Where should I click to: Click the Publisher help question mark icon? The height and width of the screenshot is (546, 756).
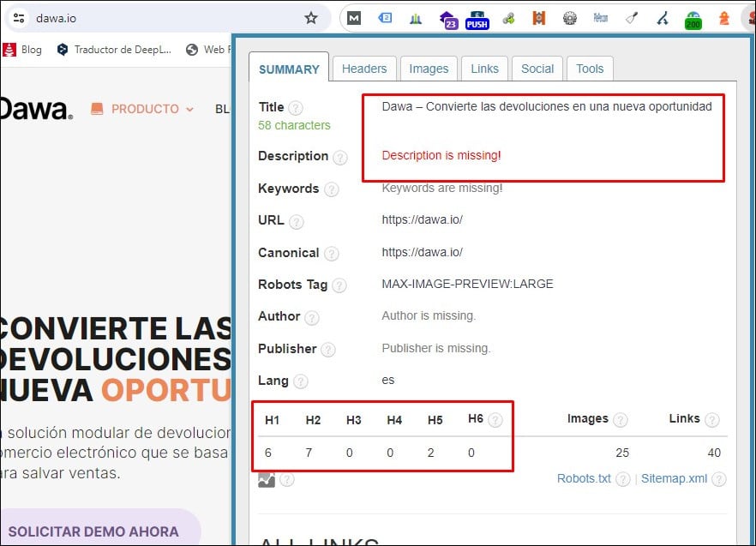(x=327, y=350)
